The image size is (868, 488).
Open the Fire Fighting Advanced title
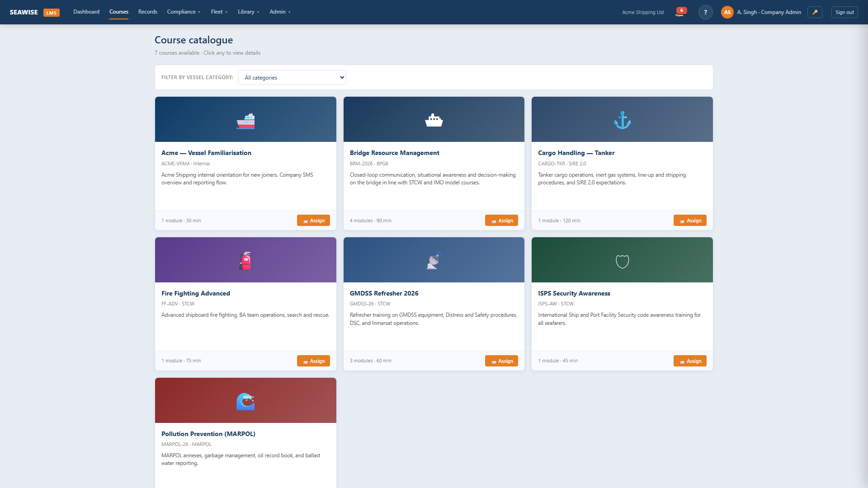point(195,293)
